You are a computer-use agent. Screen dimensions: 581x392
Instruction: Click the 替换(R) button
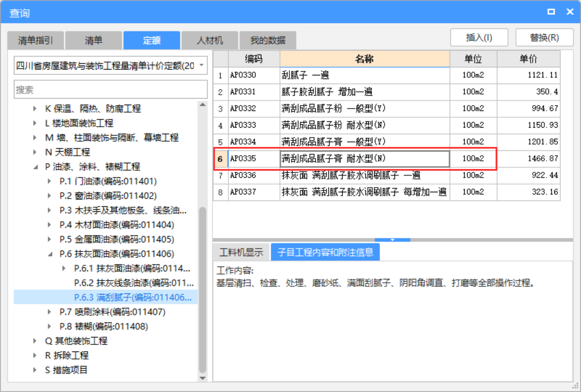544,37
